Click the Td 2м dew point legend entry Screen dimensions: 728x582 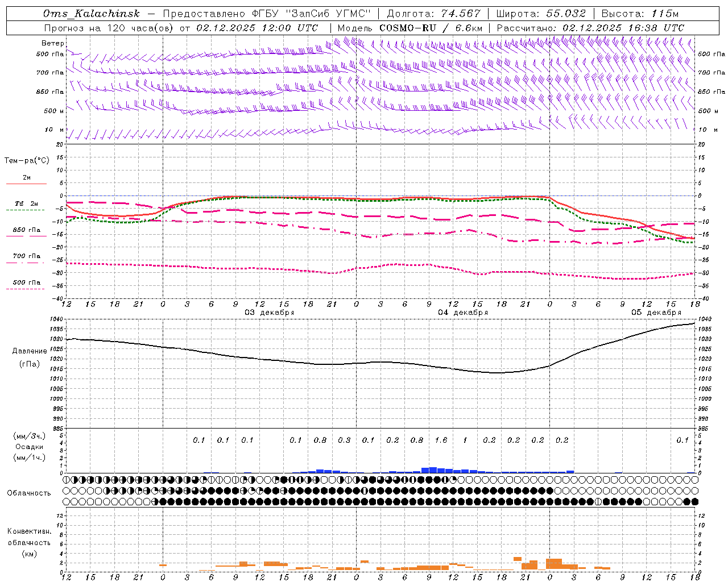click(x=27, y=203)
